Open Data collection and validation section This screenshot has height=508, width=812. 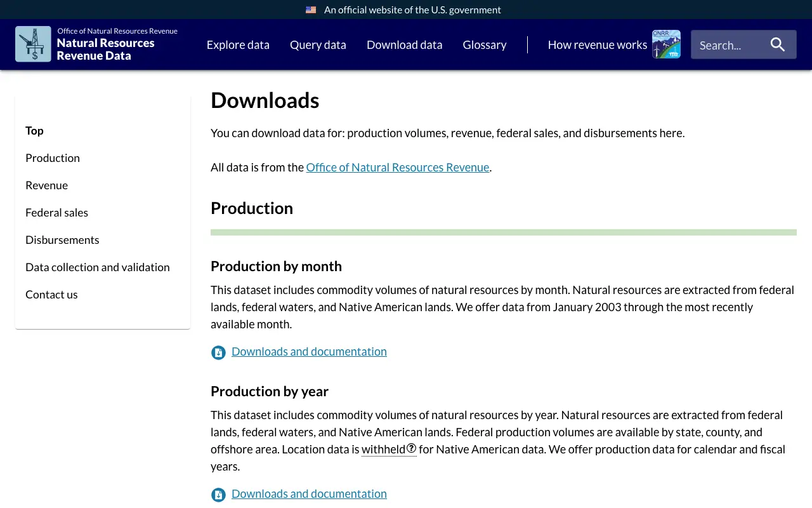[98, 267]
